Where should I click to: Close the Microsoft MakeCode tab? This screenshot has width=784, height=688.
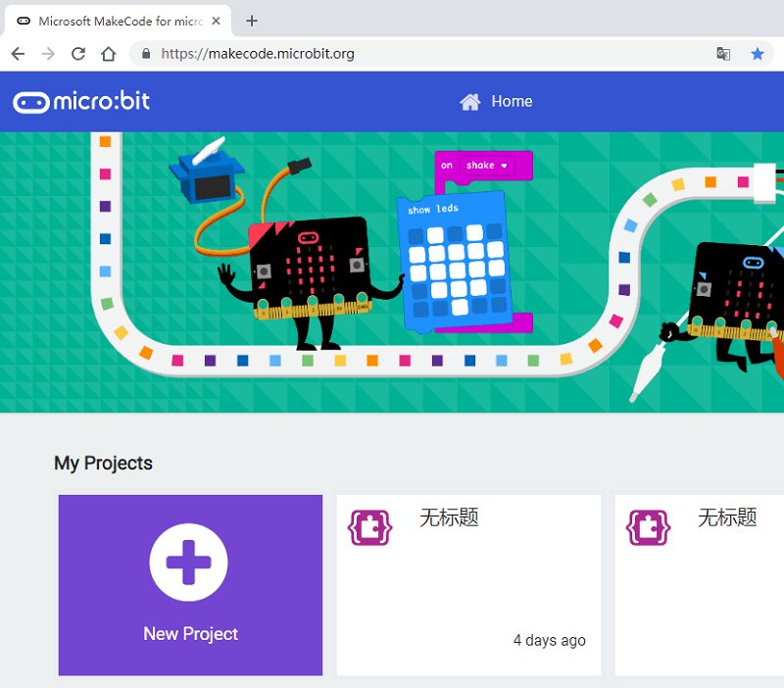click(x=216, y=21)
